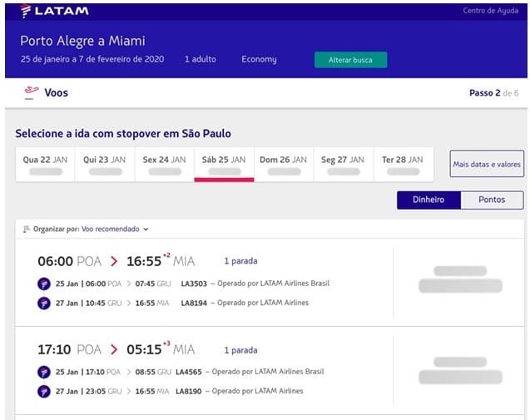The image size is (530, 420).
Task: Open Mais datas e valores
Action: coord(487,164)
